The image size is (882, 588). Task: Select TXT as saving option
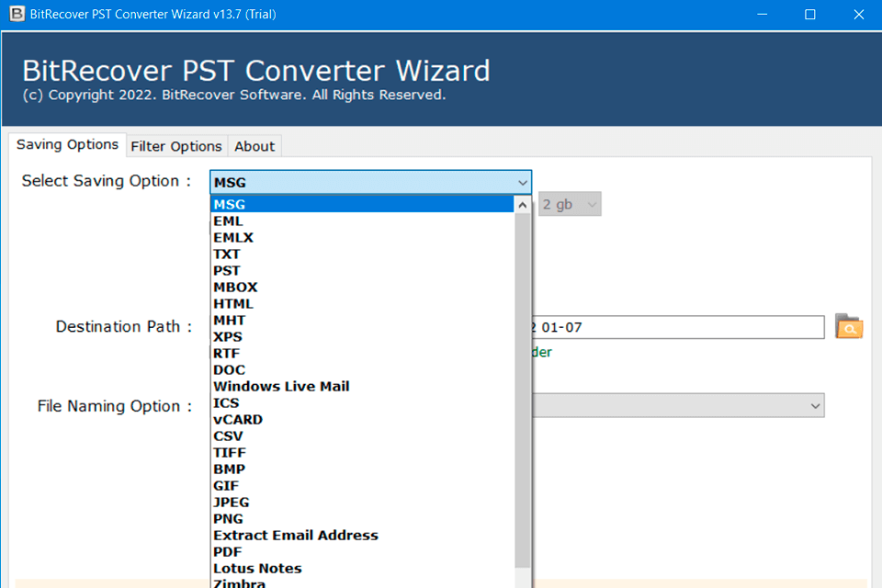(x=362, y=254)
